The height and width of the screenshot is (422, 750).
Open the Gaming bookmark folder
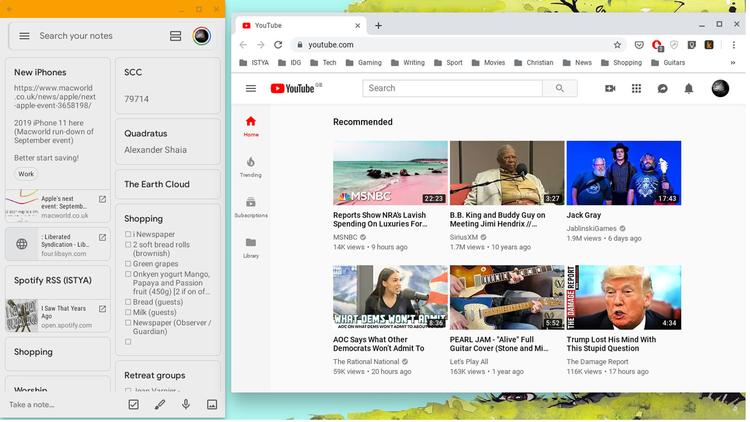tap(364, 63)
